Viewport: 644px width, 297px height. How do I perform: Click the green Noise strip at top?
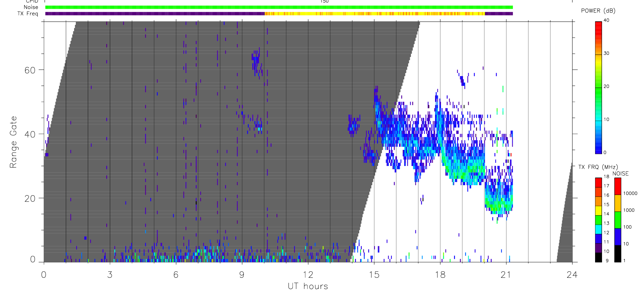click(x=279, y=7)
